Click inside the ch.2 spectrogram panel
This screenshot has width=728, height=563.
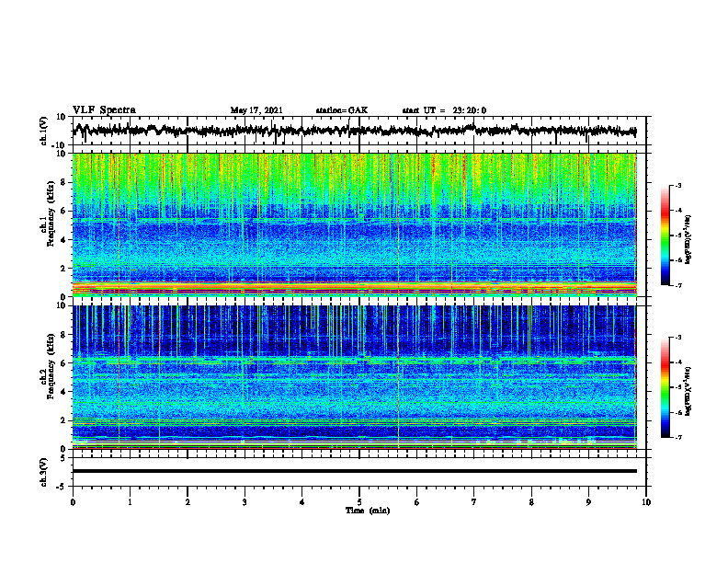coord(355,377)
